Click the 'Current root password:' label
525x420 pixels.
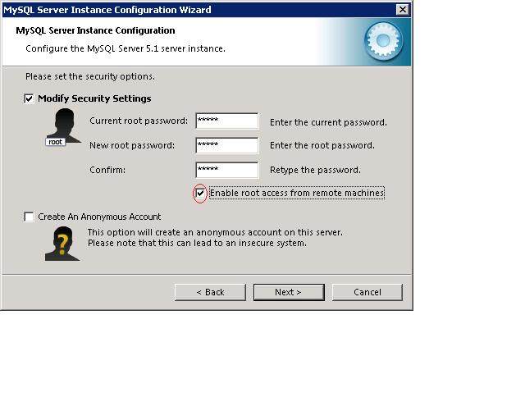tap(139, 121)
